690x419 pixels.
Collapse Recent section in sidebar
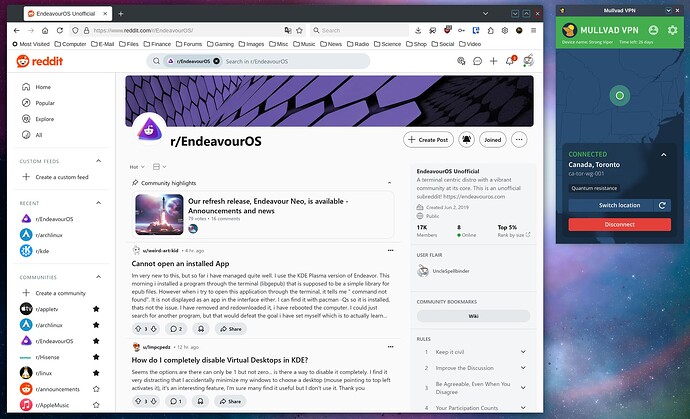point(99,203)
